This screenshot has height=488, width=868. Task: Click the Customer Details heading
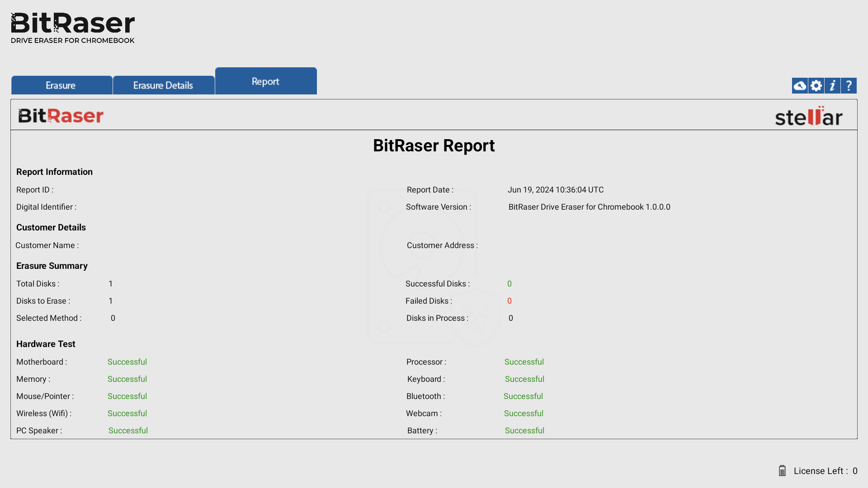tap(51, 227)
